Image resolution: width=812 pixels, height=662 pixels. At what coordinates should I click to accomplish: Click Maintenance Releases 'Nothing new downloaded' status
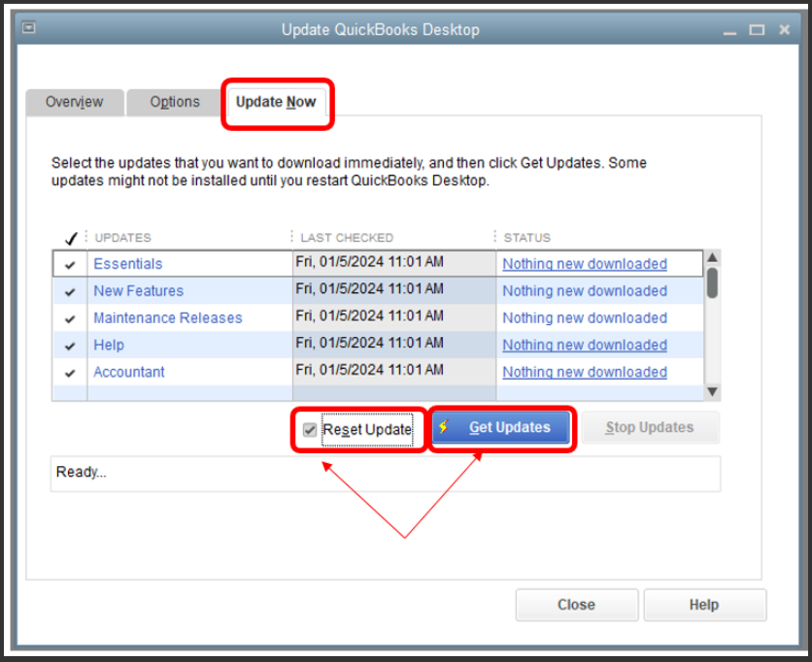pos(585,317)
